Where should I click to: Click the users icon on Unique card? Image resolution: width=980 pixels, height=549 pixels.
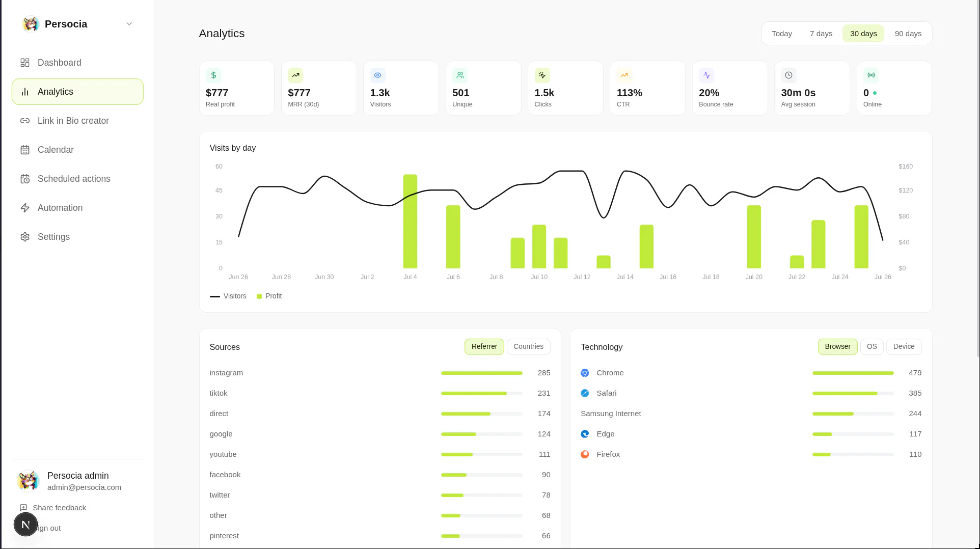460,75
